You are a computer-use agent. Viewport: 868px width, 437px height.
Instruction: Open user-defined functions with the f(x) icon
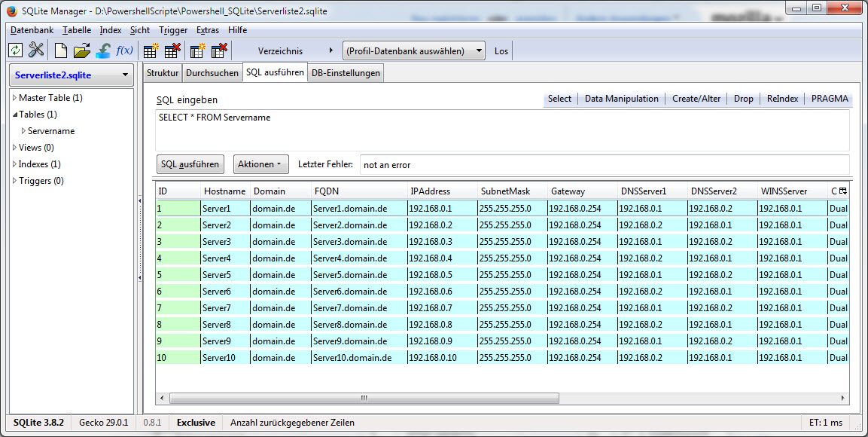click(x=124, y=50)
